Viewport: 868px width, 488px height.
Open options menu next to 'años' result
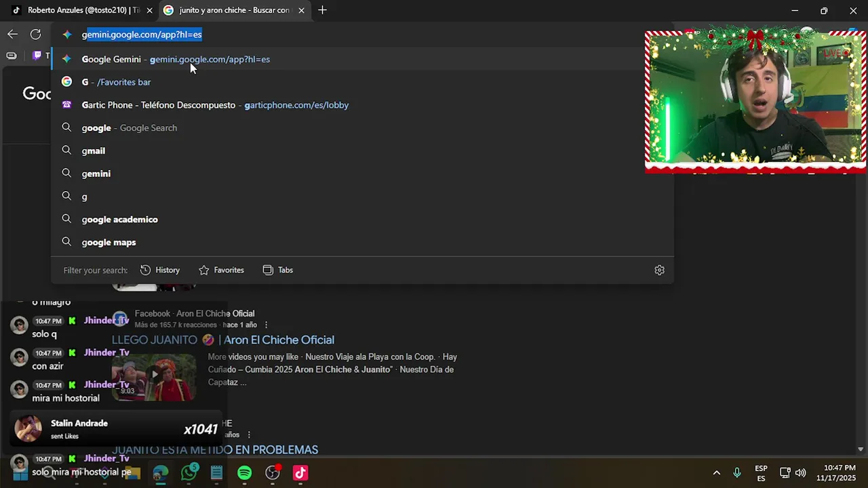[249, 434]
